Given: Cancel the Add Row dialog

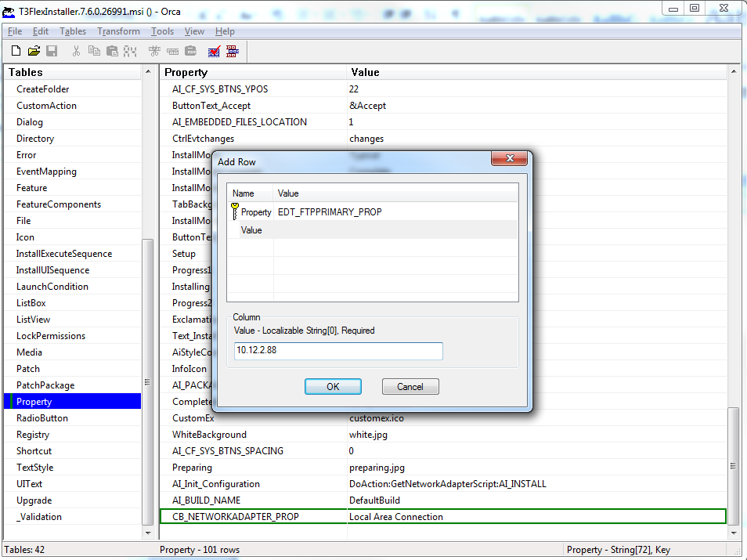Looking at the screenshot, I should (410, 387).
